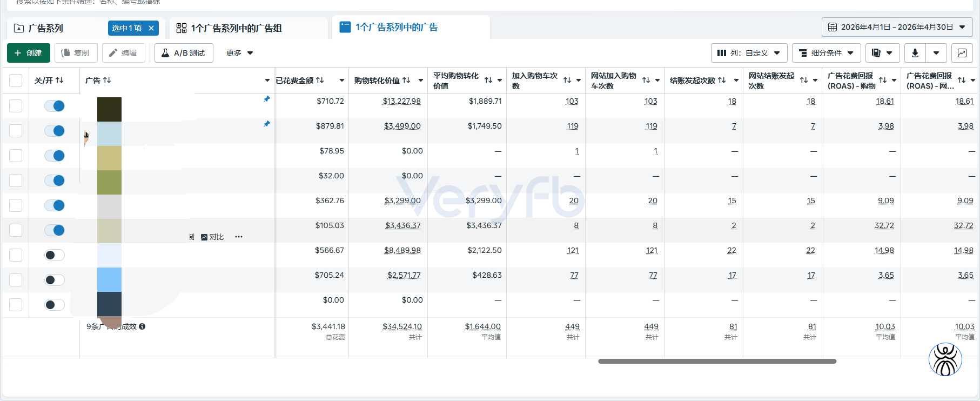Viewport: 980px width, 401px height.
Task: Click the 编辑 edit button
Action: pos(123,53)
